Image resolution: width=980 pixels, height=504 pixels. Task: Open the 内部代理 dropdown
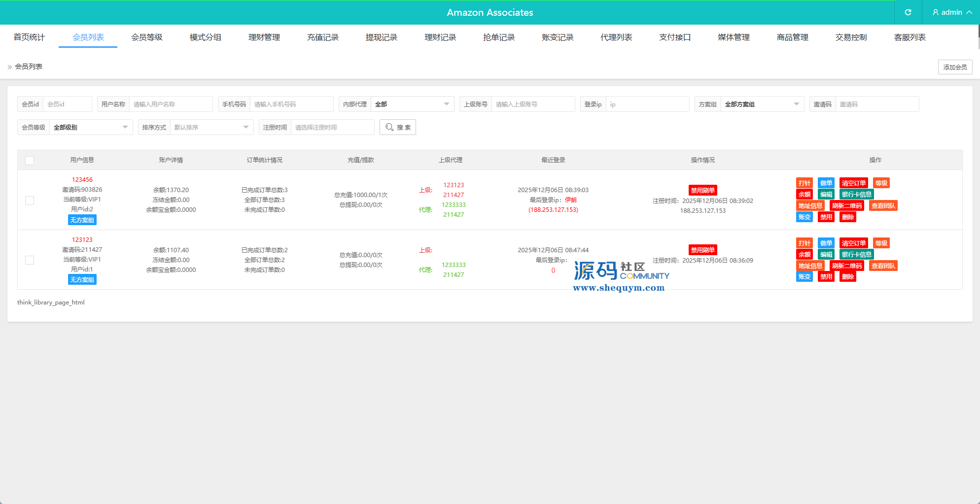[412, 104]
